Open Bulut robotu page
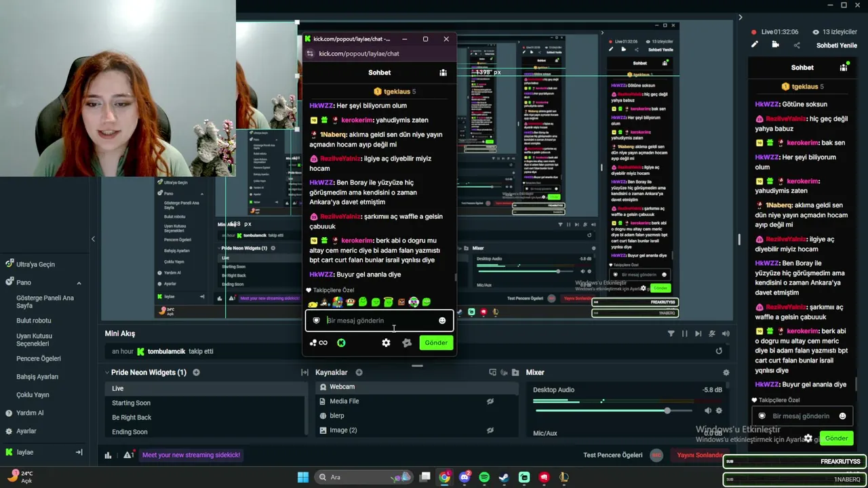This screenshot has width=868, height=488. pos(34,321)
